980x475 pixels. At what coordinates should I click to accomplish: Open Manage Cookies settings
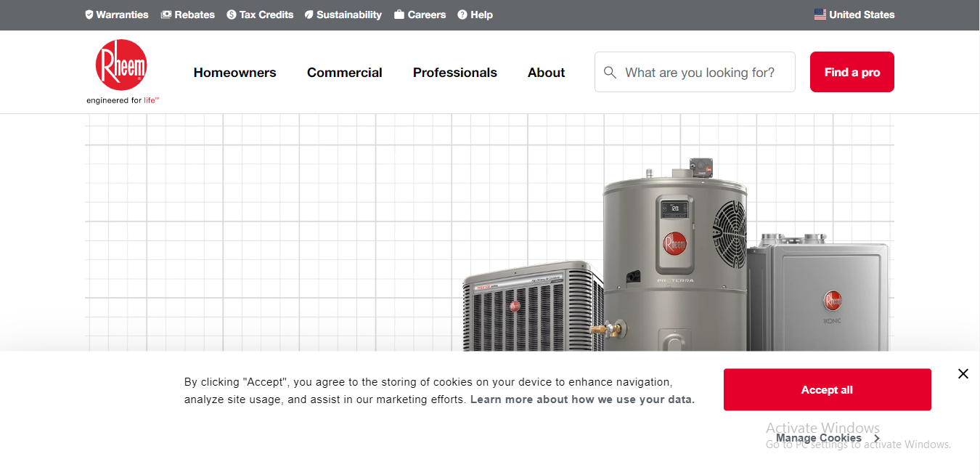click(828, 438)
